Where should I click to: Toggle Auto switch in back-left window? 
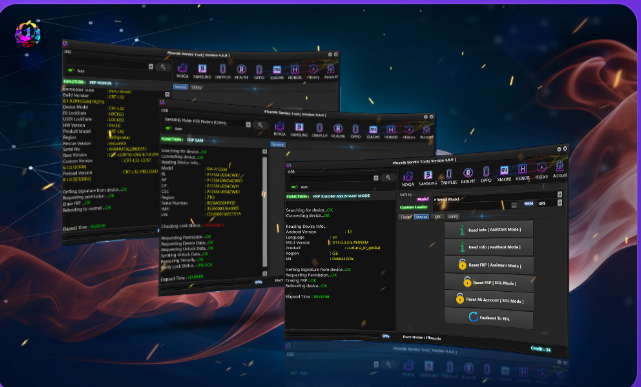click(71, 71)
